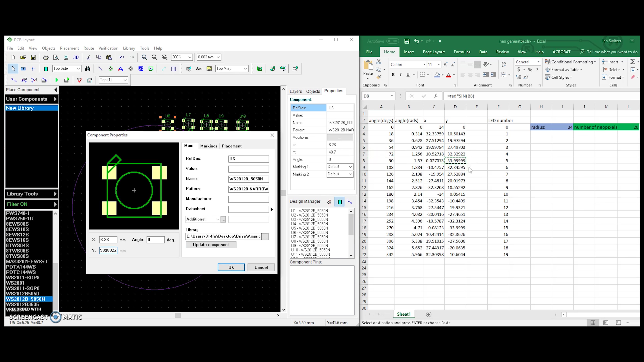Click the RefDes input field in Component Properties
The height and width of the screenshot is (362, 644).
point(249,158)
